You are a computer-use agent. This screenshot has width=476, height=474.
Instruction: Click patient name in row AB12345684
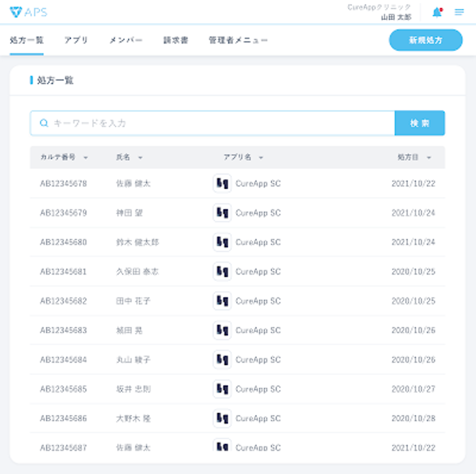pos(133,360)
